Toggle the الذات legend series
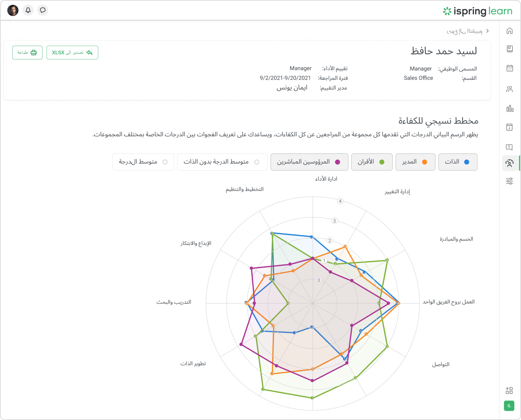Viewport: 521px width, 420px height. pyautogui.click(x=458, y=162)
